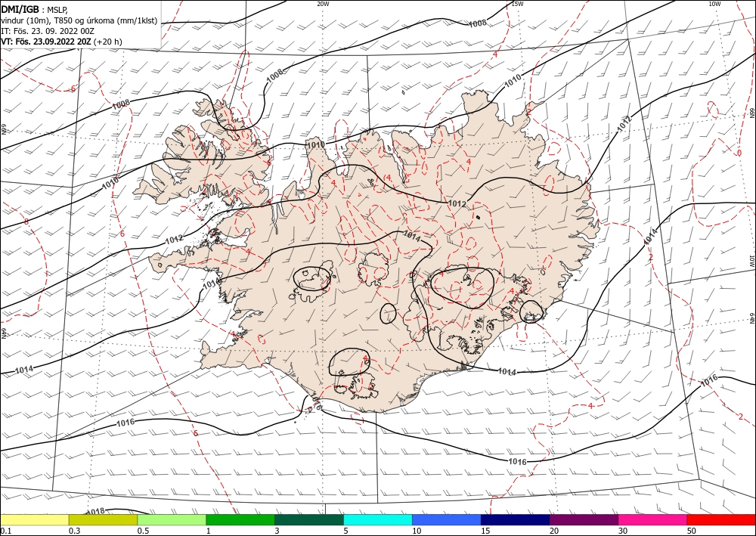The height and width of the screenshot is (536, 756).
Task: Click the olive 0.3–0.5 legend color band
Action: [x=103, y=519]
